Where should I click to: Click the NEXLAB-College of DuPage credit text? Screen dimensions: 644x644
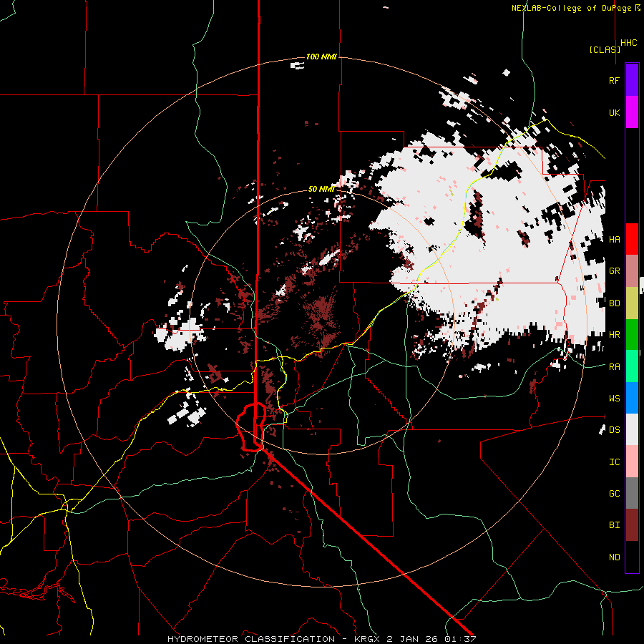(x=571, y=8)
